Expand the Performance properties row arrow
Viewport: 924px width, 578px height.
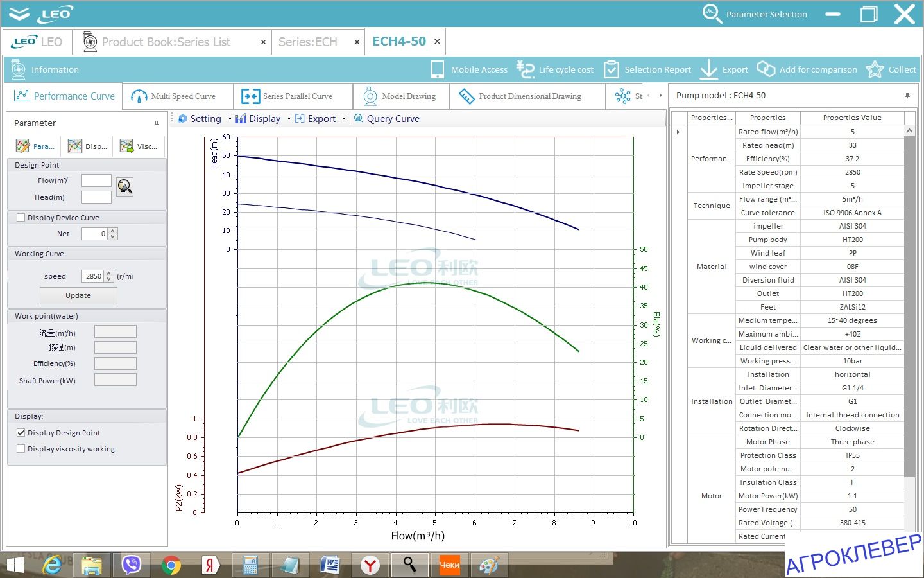678,132
